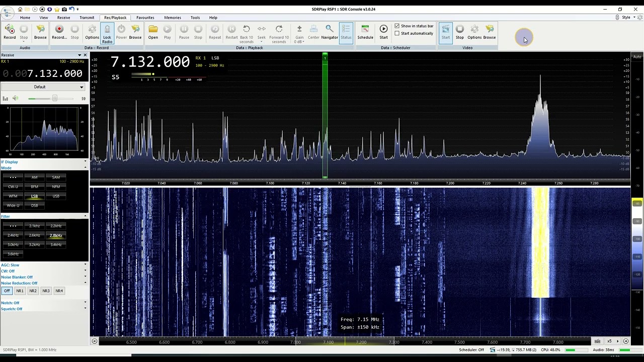Open the Seek dropdown
Image resolution: width=644 pixels, height=362 pixels.
(262, 34)
